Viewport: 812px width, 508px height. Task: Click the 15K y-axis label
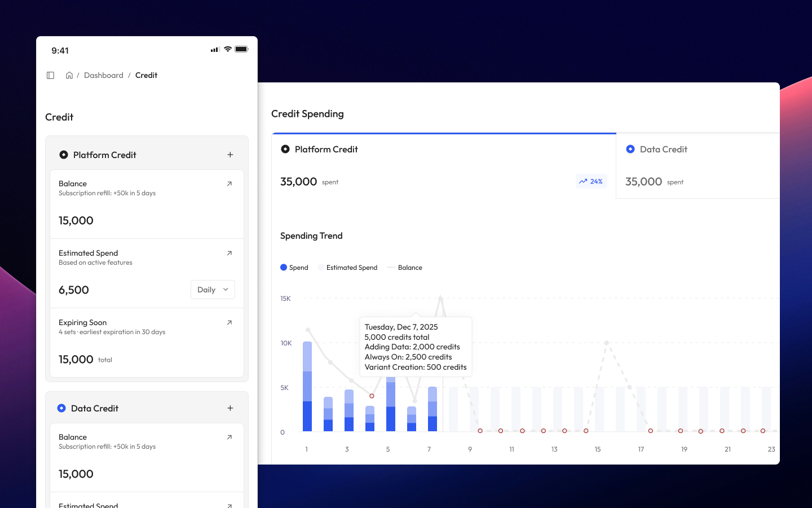(x=285, y=299)
